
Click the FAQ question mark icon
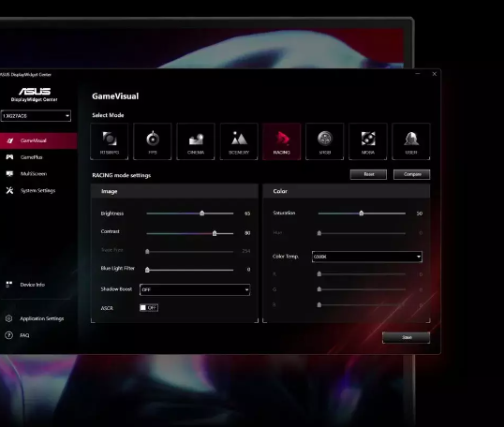9,335
